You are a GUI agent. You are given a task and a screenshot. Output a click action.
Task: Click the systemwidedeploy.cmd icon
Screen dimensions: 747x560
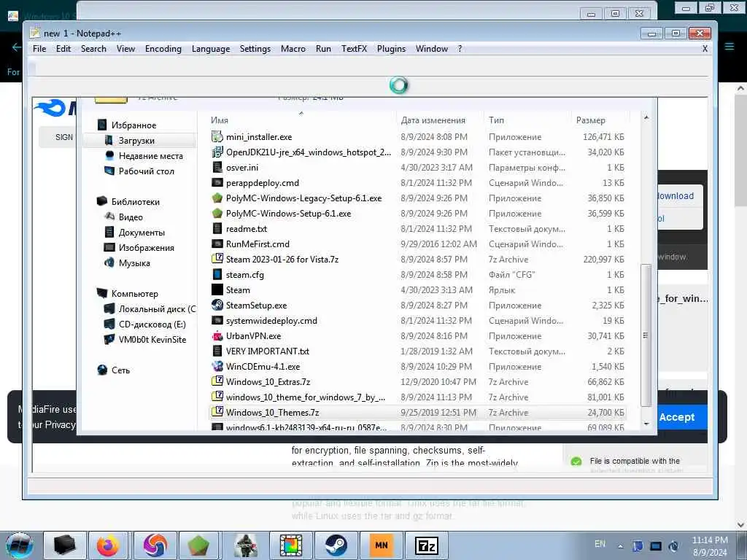coord(217,321)
